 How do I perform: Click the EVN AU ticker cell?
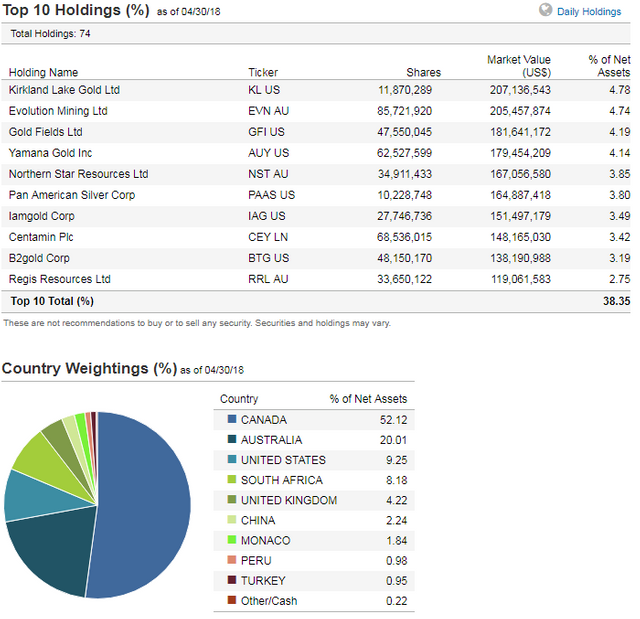click(268, 111)
